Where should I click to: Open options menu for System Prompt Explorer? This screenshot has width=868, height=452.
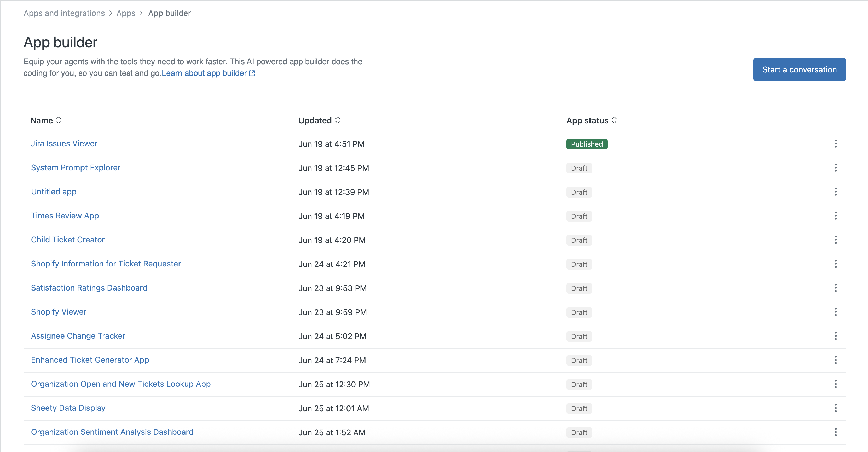[x=836, y=168]
